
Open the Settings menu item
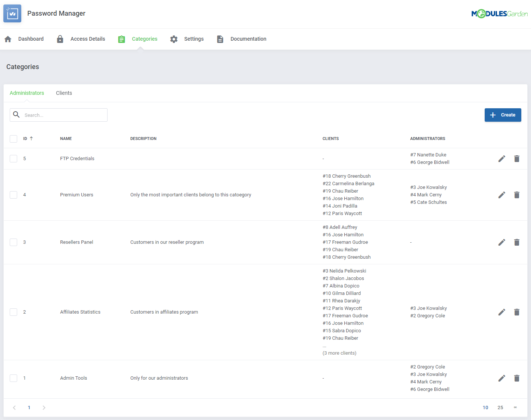pyautogui.click(x=194, y=39)
